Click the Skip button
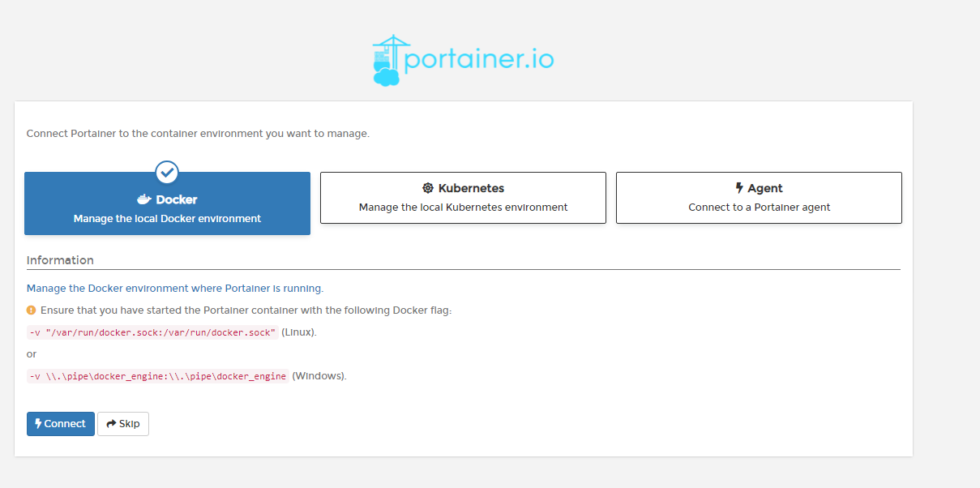Screen dimensions: 980x488 tap(123, 424)
